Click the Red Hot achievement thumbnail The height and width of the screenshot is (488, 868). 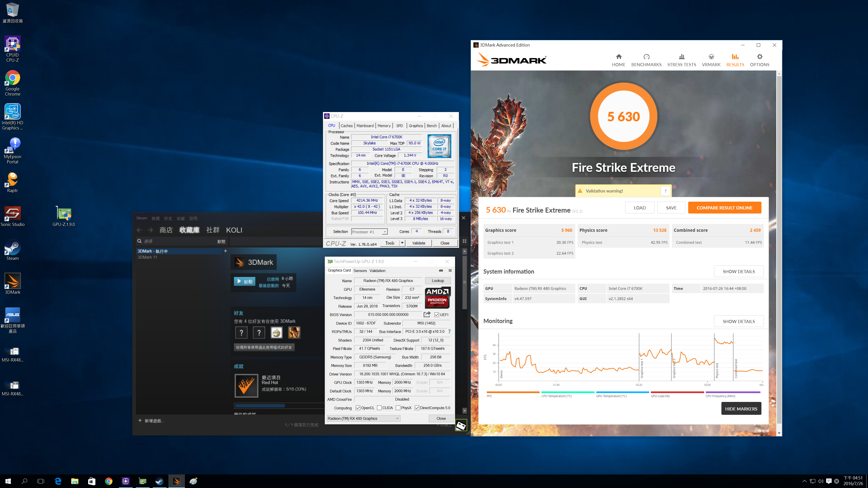point(246,386)
